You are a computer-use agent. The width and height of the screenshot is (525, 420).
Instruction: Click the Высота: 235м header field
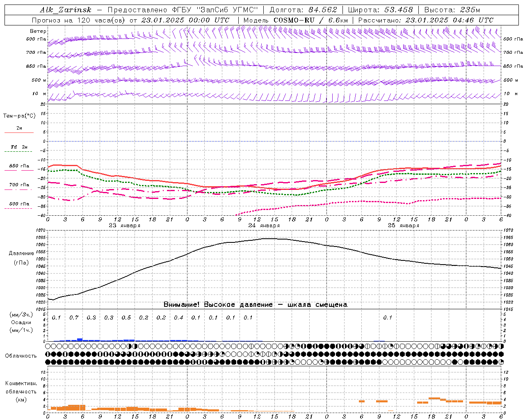(x=452, y=10)
